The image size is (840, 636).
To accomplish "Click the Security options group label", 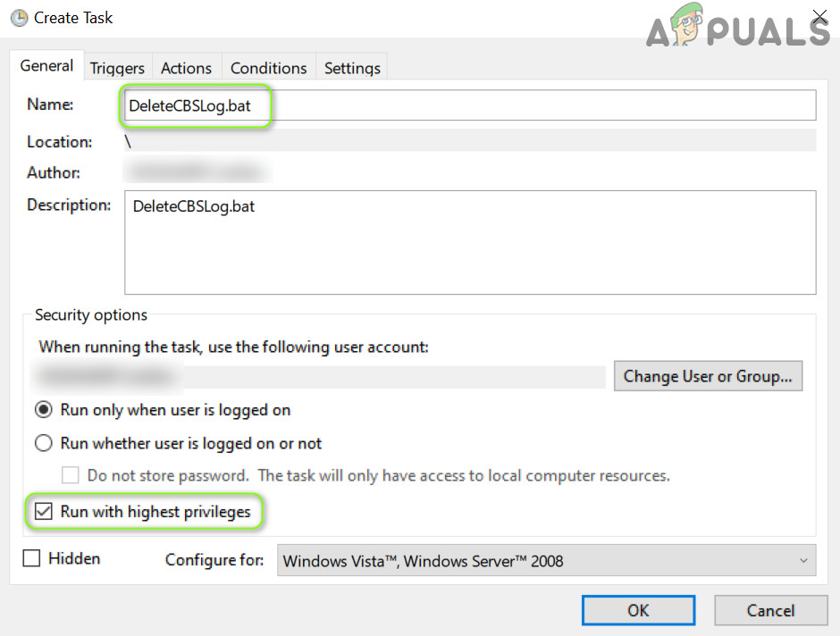I will pyautogui.click(x=91, y=314).
